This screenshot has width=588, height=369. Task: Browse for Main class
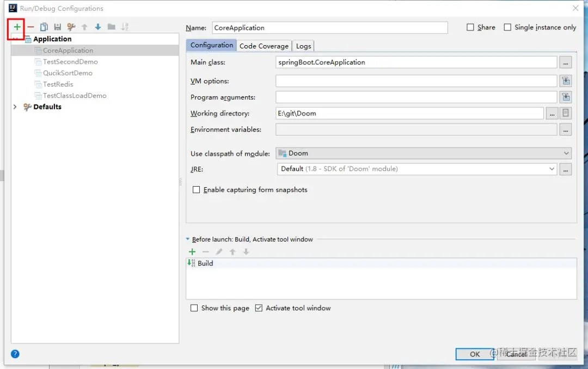566,63
